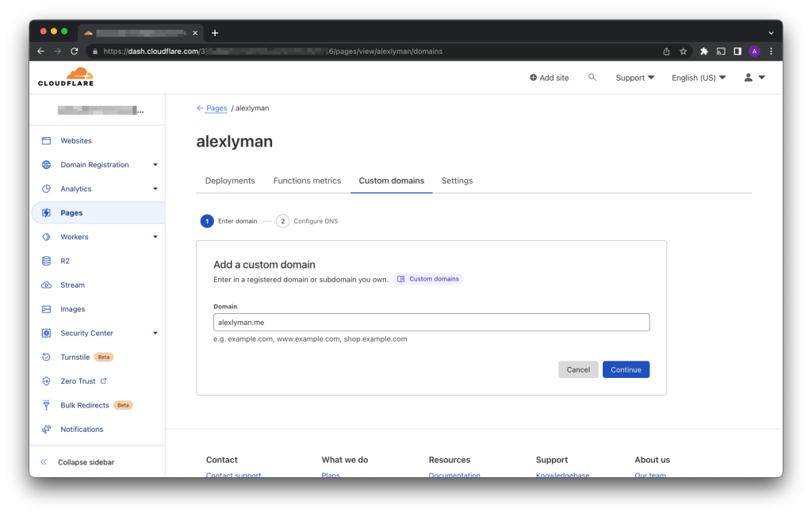Open the user account dropdown

(754, 78)
